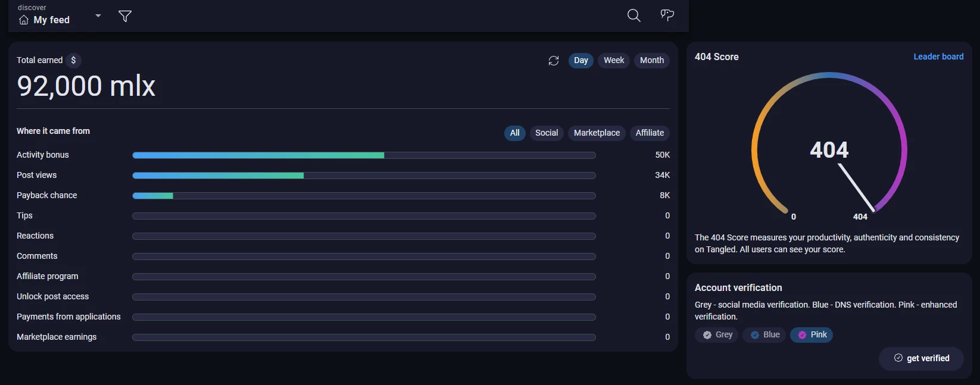Click the 92,000 mlx total amount
Image resolution: width=980 pixels, height=385 pixels.
[86, 86]
